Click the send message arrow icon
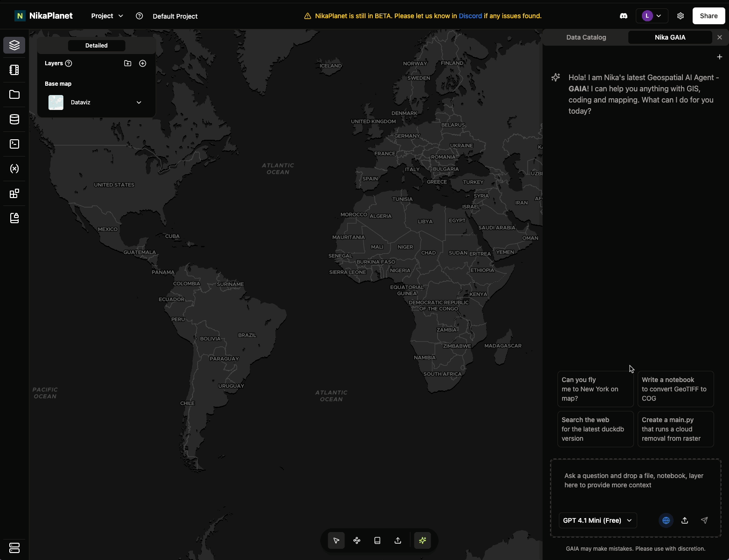 click(x=704, y=520)
